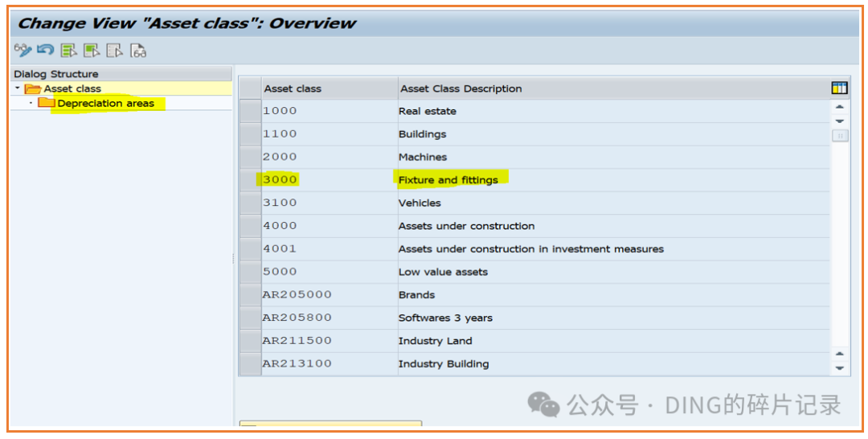868x439 pixels.
Task: Click asset class cell 1000
Action: (x=330, y=111)
